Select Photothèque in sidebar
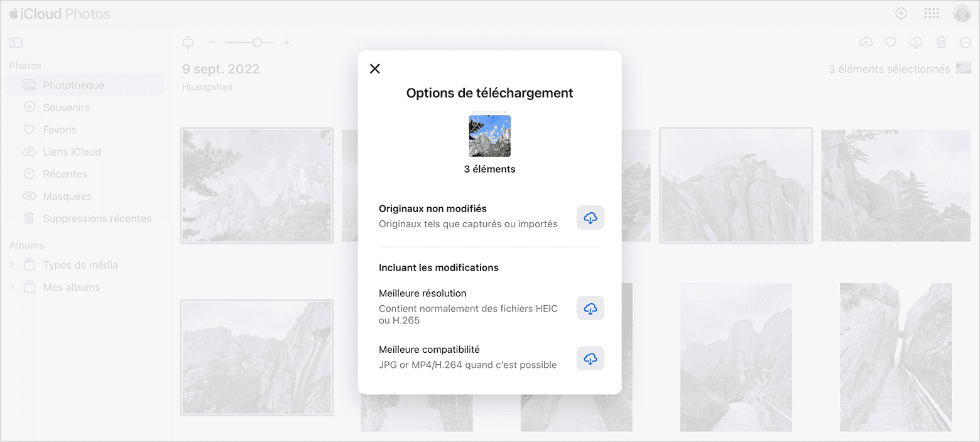The image size is (980, 442). click(84, 85)
